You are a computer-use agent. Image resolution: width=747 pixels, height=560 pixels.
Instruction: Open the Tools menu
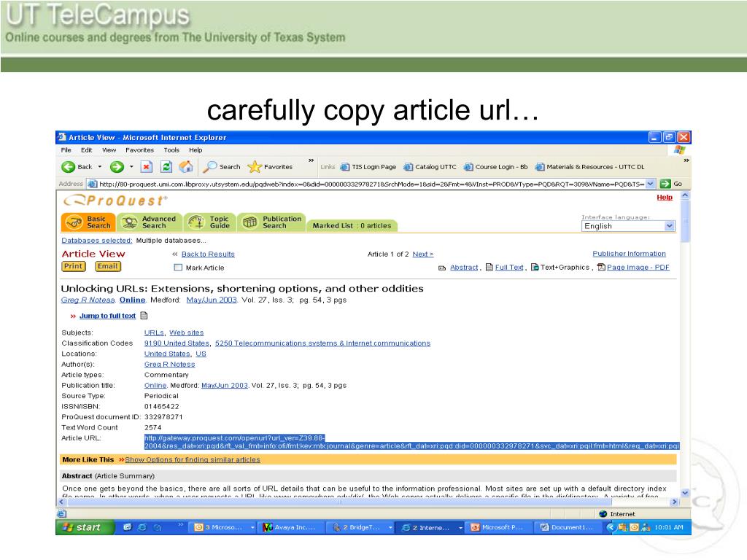click(171, 150)
